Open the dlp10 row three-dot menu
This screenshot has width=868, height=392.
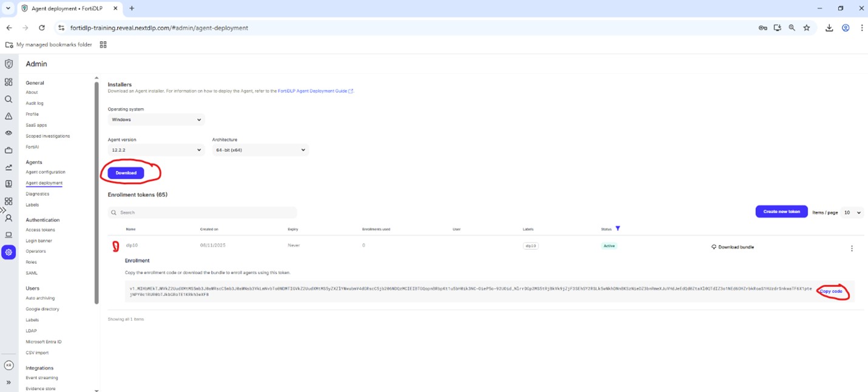click(x=852, y=248)
